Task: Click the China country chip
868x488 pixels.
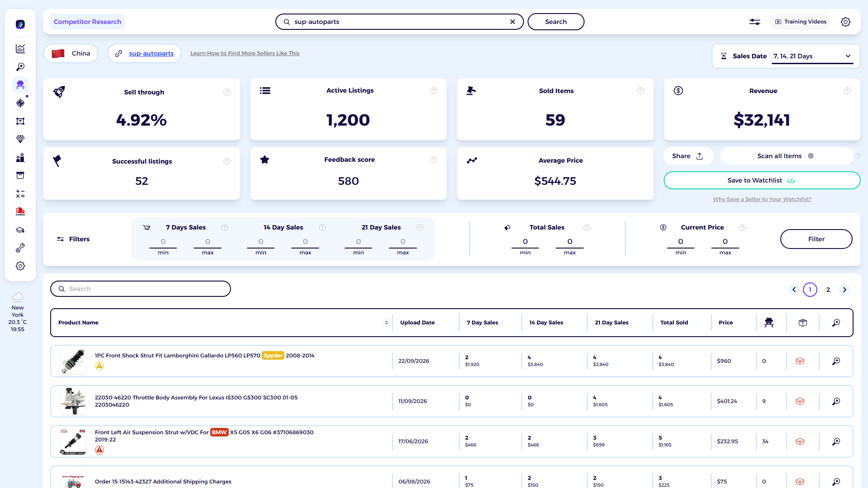Action: click(x=71, y=53)
